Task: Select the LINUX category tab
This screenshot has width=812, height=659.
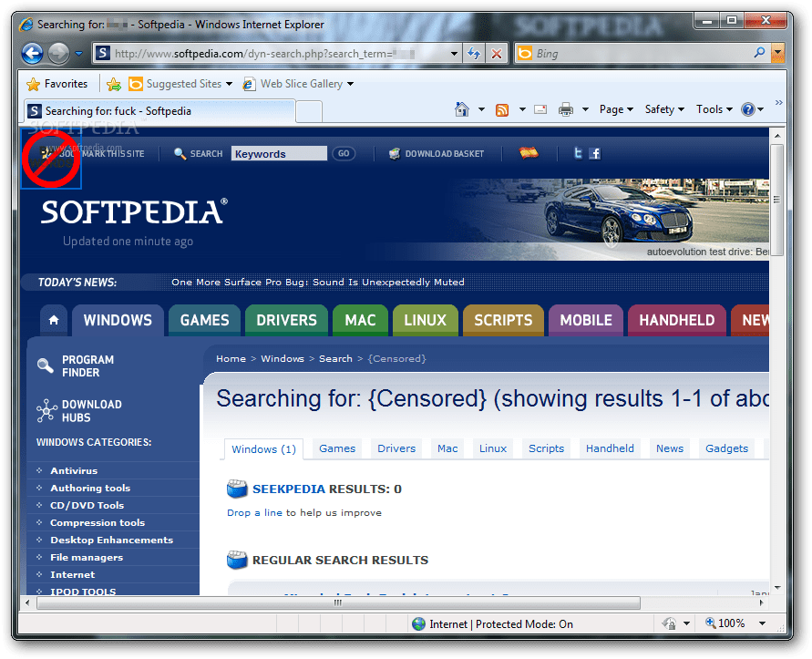Action: [426, 320]
